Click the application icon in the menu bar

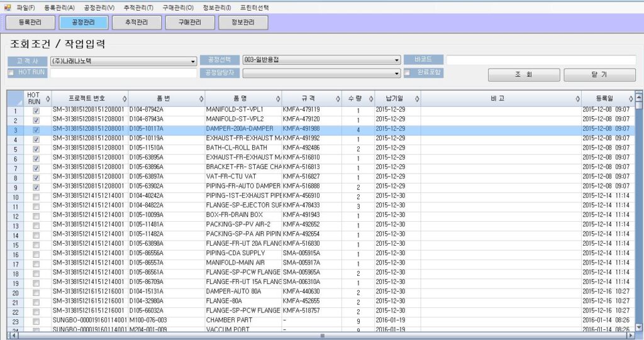[x=8, y=8]
